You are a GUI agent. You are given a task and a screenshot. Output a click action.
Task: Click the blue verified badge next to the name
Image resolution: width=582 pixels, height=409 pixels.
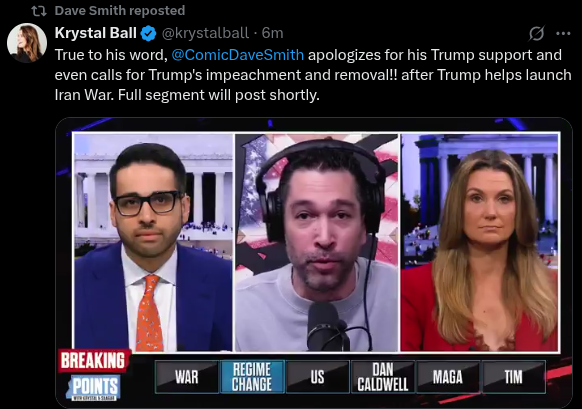coord(148,33)
